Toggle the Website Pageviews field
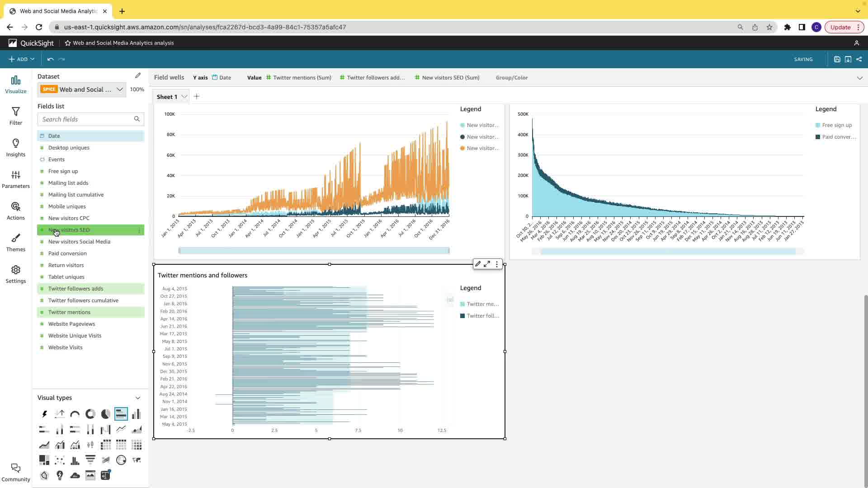 click(x=71, y=324)
